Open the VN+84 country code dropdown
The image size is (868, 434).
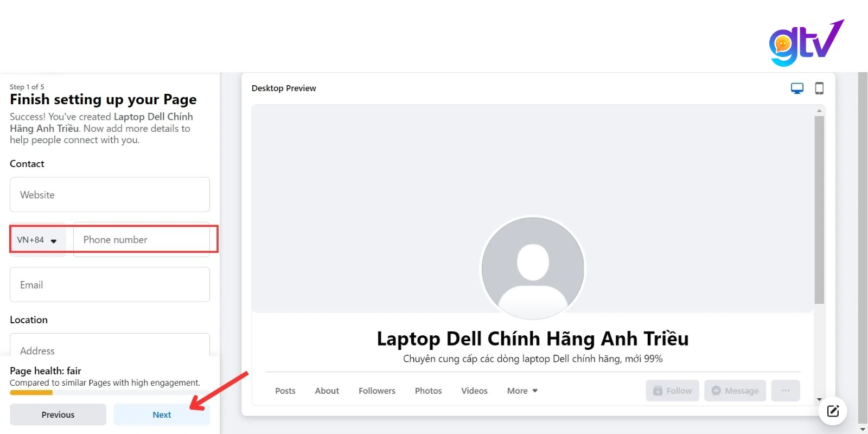click(x=37, y=240)
